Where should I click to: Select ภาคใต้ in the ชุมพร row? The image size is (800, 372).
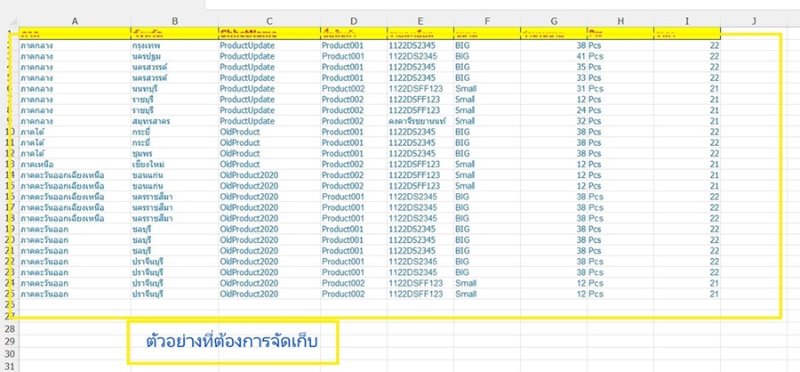(x=75, y=154)
